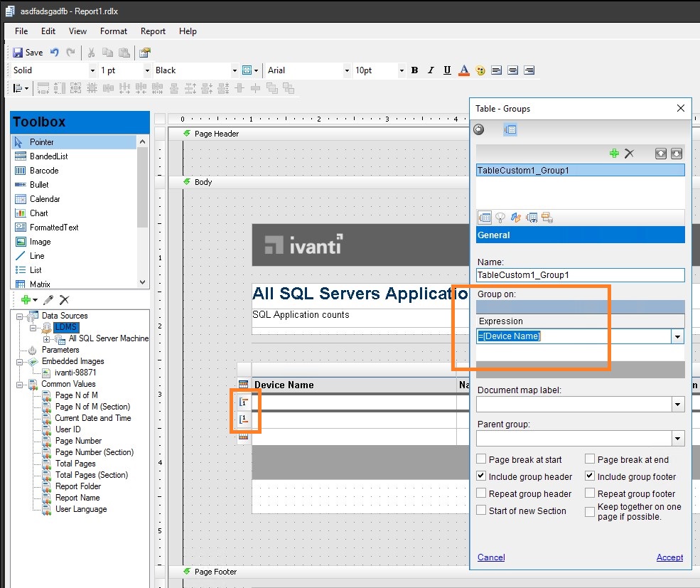The image size is (700, 588).
Task: Add a new group with the green plus icon
Action: [613, 153]
